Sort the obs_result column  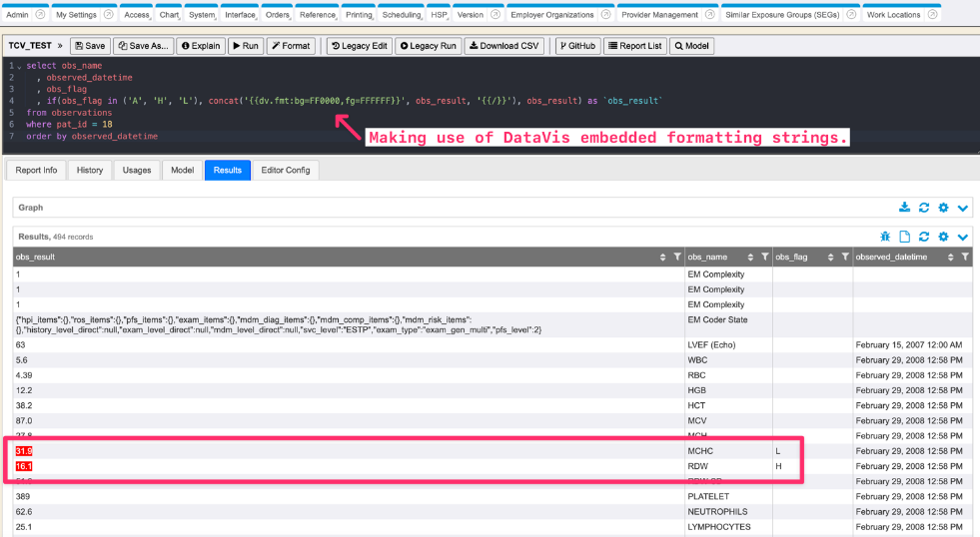point(663,258)
